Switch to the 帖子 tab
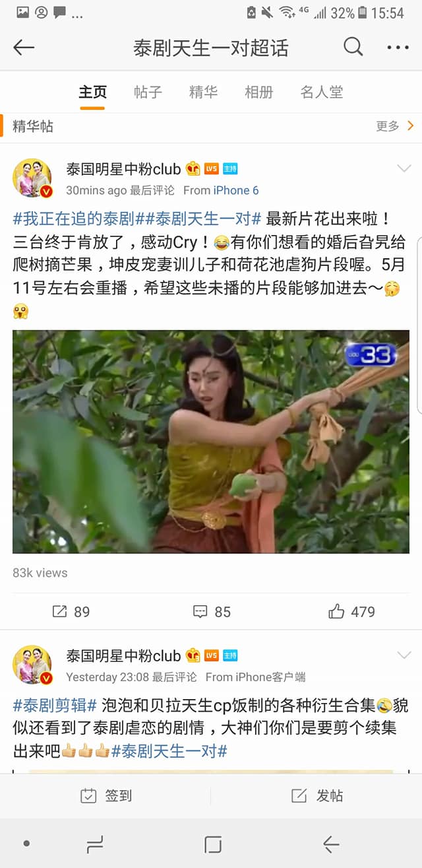Image resolution: width=422 pixels, height=868 pixels. click(x=148, y=92)
